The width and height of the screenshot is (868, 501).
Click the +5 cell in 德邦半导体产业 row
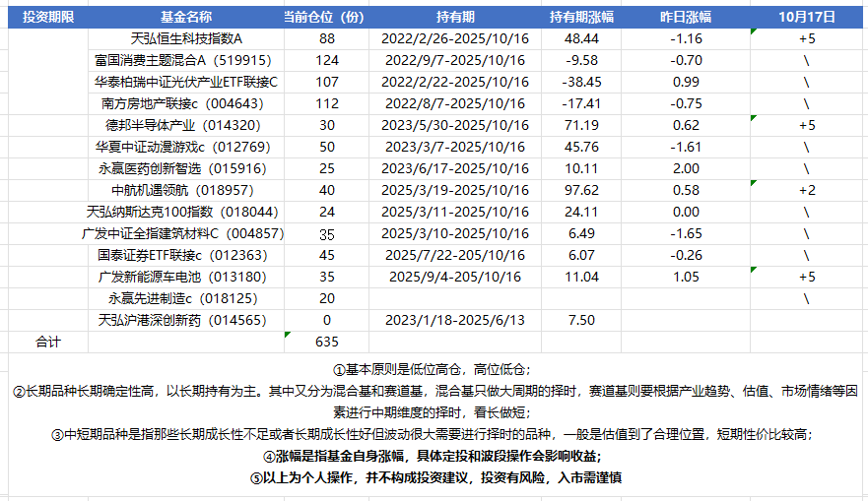(807, 125)
